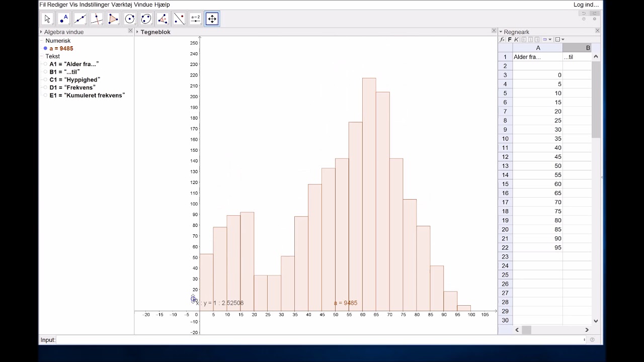Click 'a = 9485' label in graph
This screenshot has width=644, height=362.
point(345,303)
